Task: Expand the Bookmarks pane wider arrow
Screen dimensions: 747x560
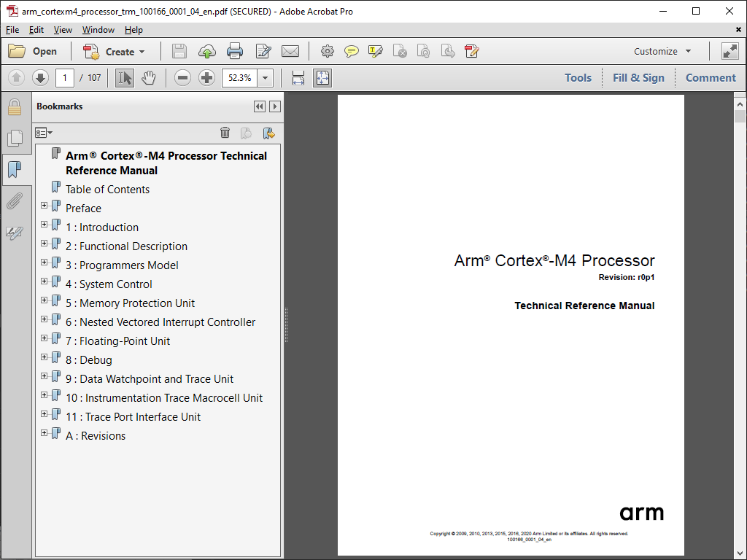Action: (275, 106)
